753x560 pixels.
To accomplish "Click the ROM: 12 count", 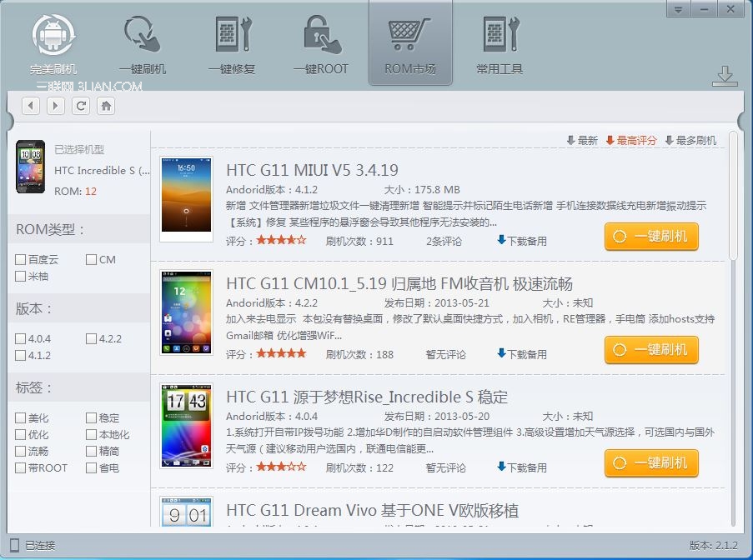I will coord(75,191).
